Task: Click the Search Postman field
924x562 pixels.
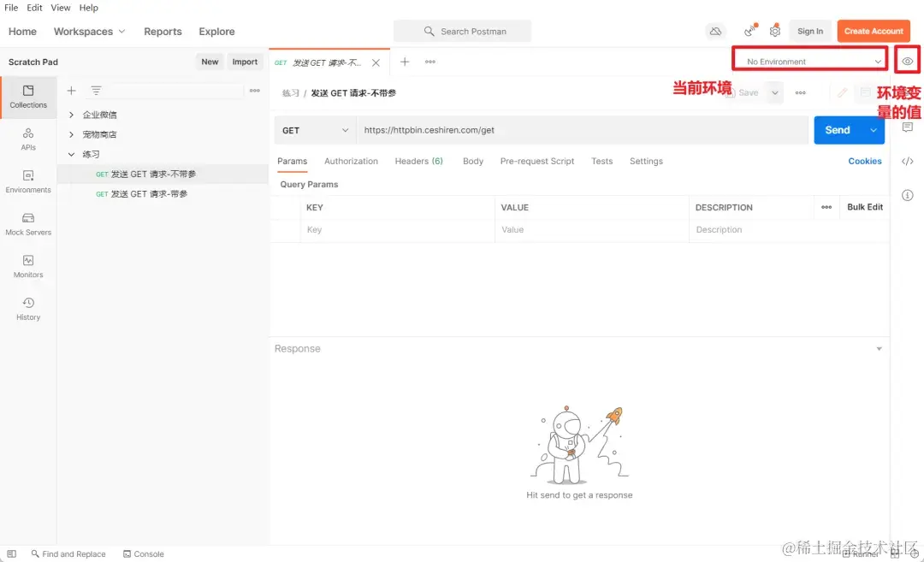Action: (463, 31)
